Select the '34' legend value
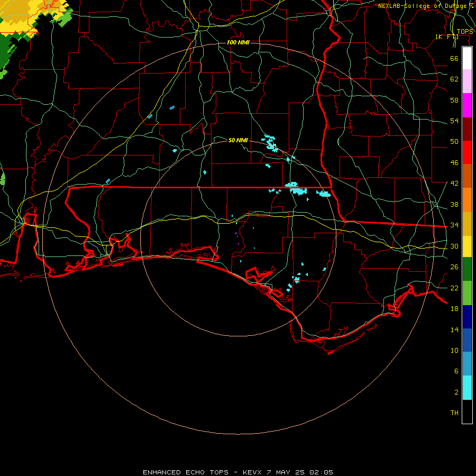 454,225
